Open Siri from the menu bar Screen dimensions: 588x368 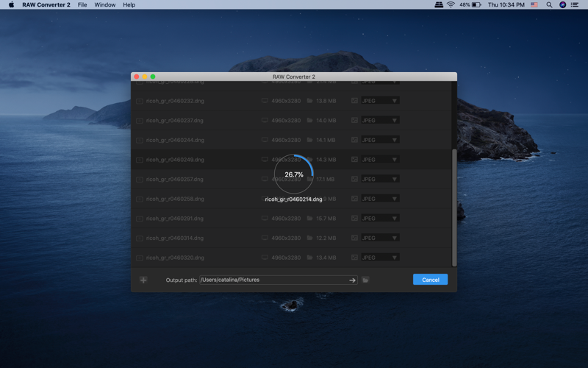point(562,5)
